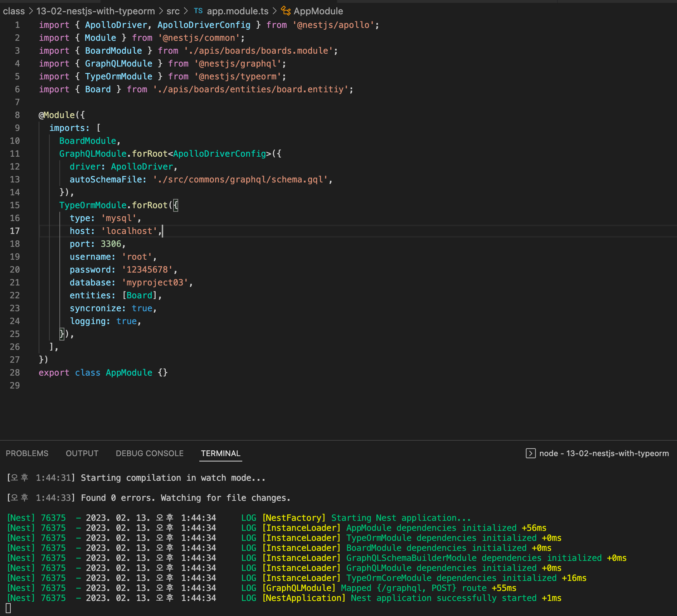
Task: Click the 'board.entitiy' import path
Action: tap(251, 89)
